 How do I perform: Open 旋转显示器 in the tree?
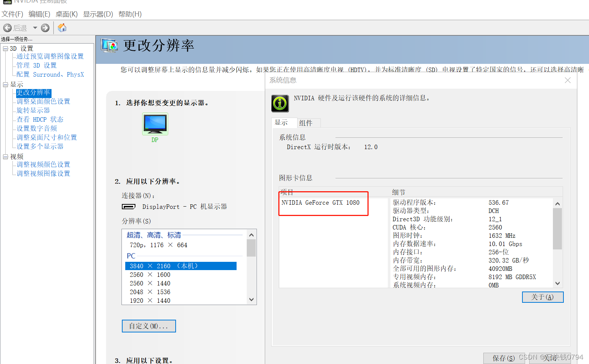[33, 110]
